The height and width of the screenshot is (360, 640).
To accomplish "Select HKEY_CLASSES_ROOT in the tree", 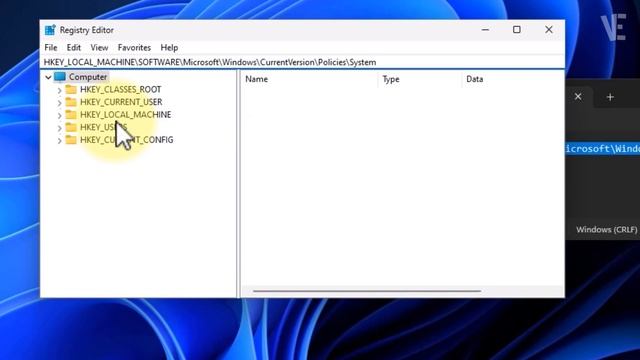I will click(x=121, y=89).
